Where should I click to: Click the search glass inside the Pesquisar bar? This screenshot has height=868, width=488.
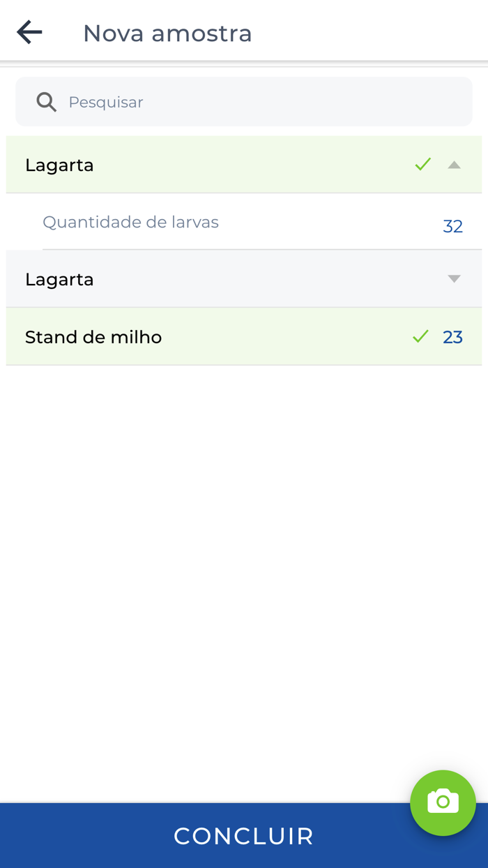(x=46, y=101)
